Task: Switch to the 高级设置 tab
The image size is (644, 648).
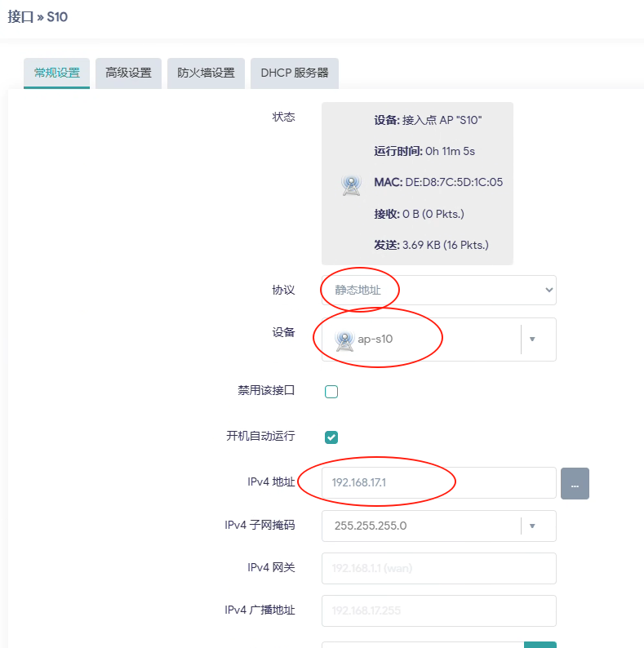Action: pos(128,73)
